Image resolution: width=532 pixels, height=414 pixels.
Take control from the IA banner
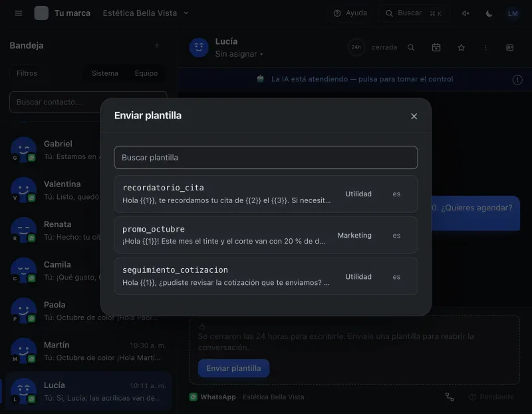[355, 79]
